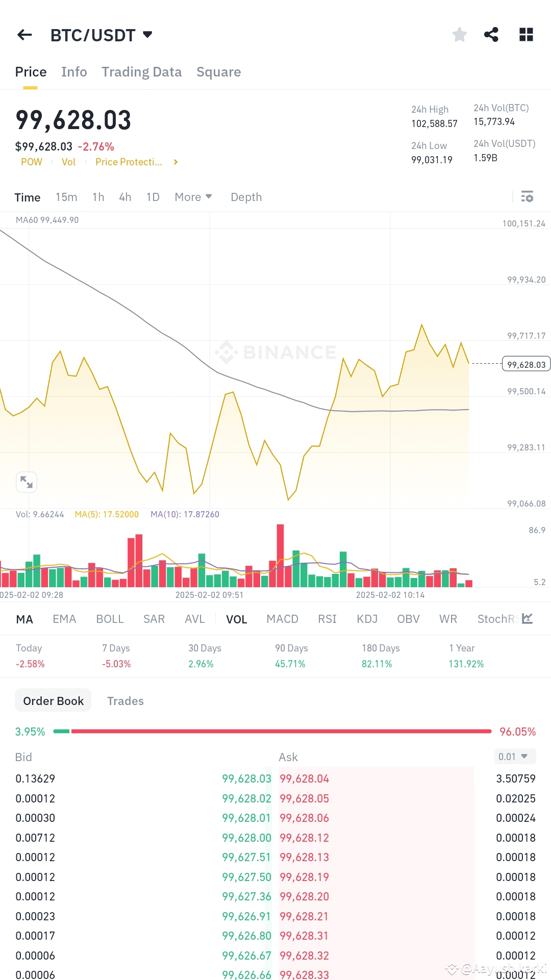
Task: Select the Depth view
Action: click(x=246, y=196)
